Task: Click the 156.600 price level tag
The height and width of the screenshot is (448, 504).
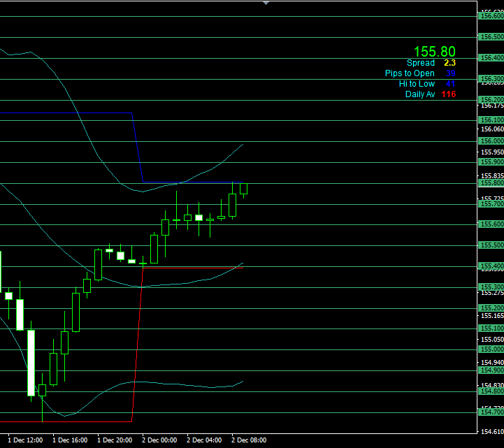Action: 491,16
